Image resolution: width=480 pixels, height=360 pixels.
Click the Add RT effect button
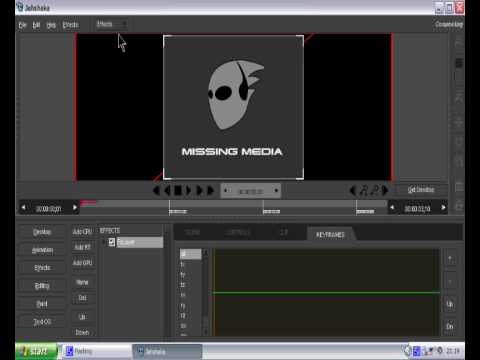[x=82, y=247]
